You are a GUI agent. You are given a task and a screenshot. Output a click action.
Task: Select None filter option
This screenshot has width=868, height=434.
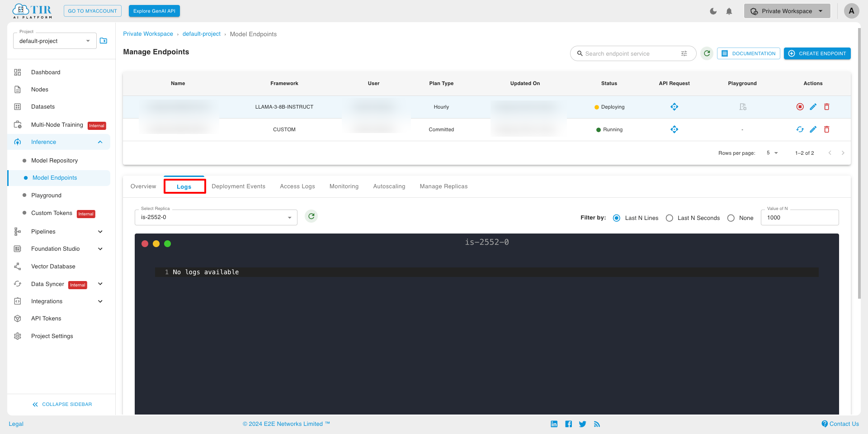[731, 218]
